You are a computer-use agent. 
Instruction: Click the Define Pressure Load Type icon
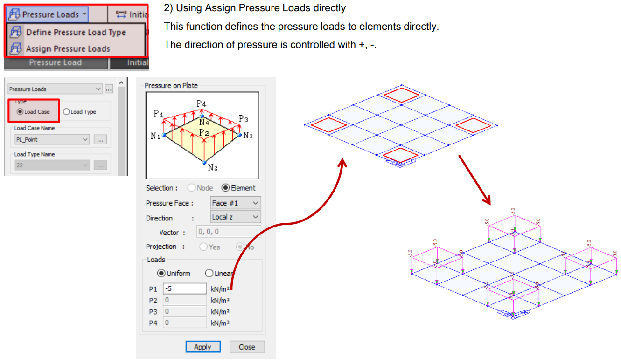[x=15, y=32]
